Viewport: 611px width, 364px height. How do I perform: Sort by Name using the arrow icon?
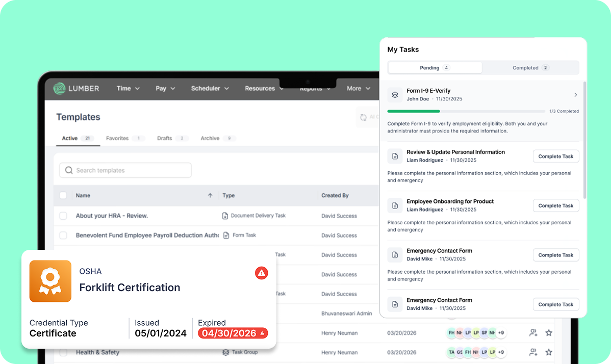click(x=210, y=195)
